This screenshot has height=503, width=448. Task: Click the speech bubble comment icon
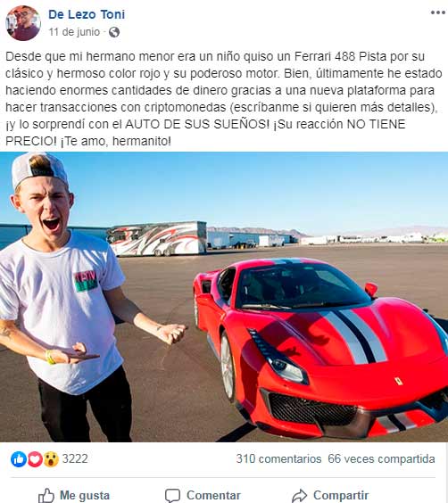[x=172, y=496]
